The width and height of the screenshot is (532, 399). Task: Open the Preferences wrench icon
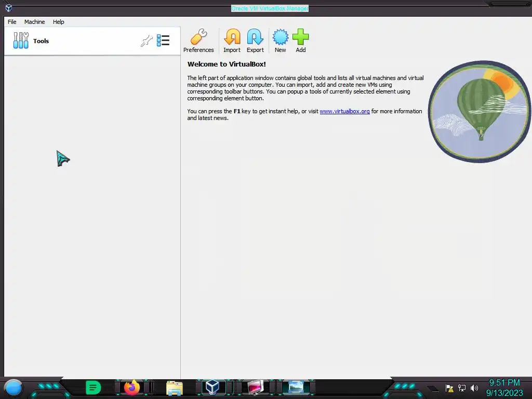pyautogui.click(x=198, y=37)
